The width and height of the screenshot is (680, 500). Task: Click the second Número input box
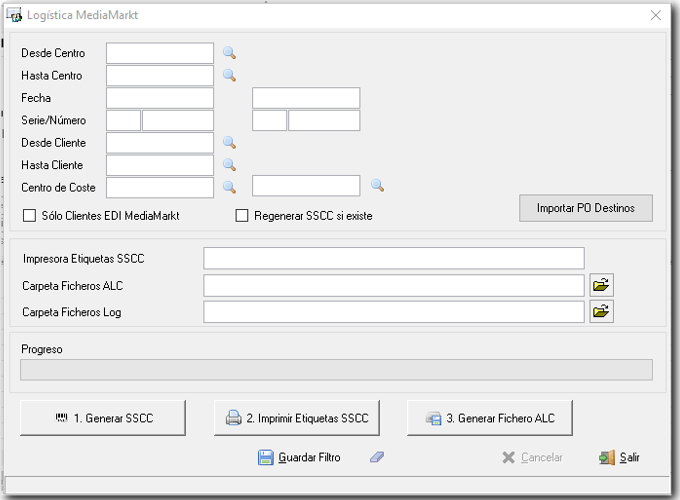324,121
